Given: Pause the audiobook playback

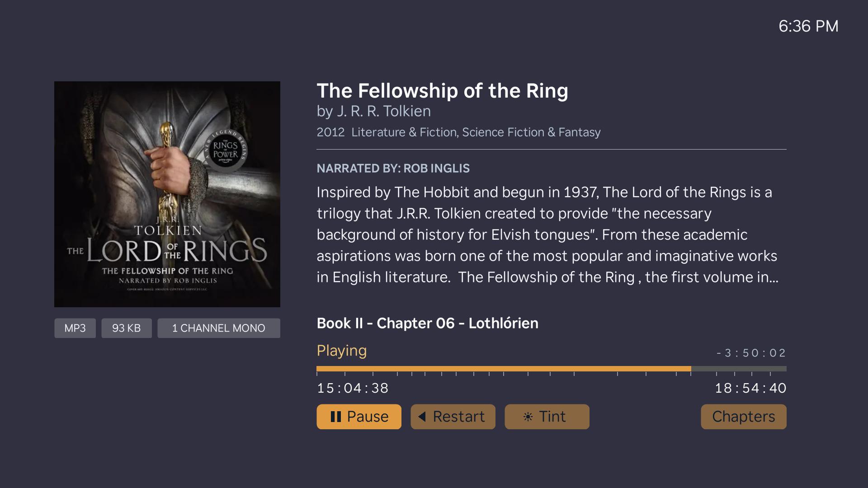Looking at the screenshot, I should (x=359, y=417).
